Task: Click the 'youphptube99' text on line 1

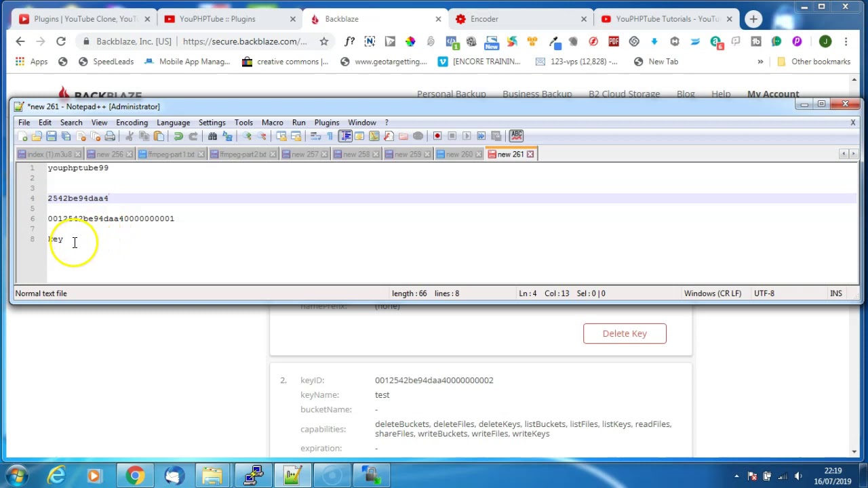Action: point(78,168)
